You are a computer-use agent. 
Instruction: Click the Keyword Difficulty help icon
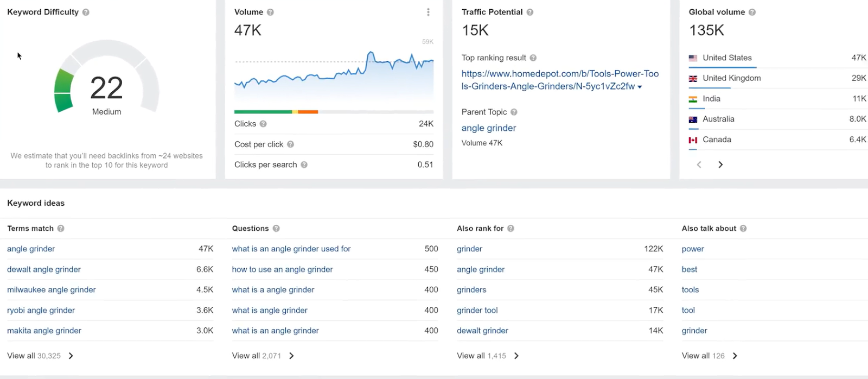pos(86,12)
